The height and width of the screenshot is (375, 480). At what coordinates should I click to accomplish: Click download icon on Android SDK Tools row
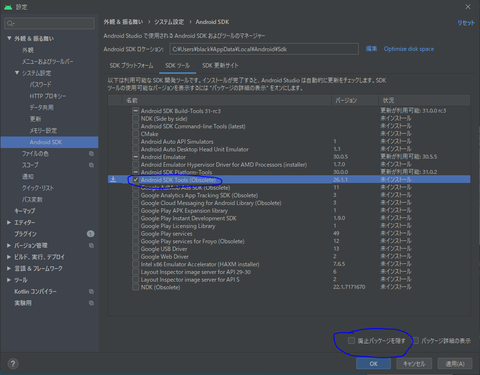click(113, 180)
